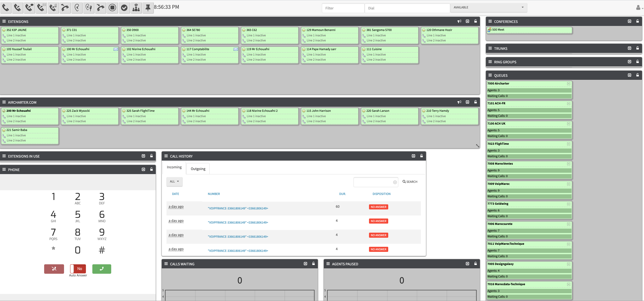Image resolution: width=644 pixels, height=301 pixels.
Task: Toggle lock on Call History panel
Action: pyautogui.click(x=422, y=156)
